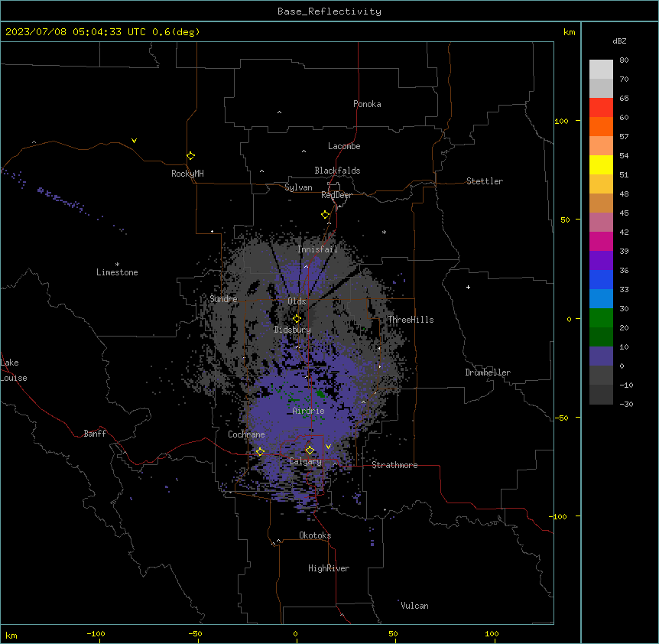Click the Innisfail town label
The height and width of the screenshot is (644, 659).
pos(317,249)
